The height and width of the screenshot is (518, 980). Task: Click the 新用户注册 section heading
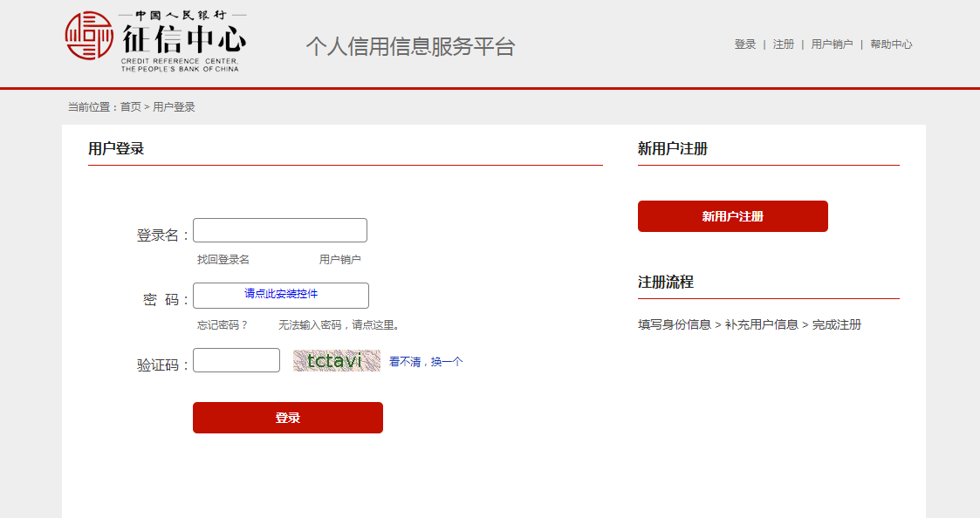point(673,149)
